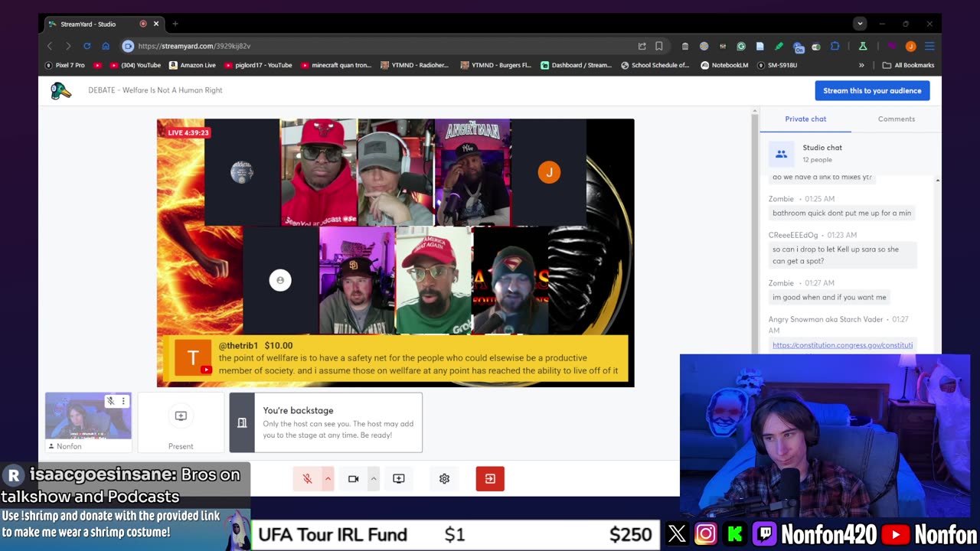Click Zombie's bathroom quick message
The height and width of the screenshot is (551, 980).
point(842,213)
